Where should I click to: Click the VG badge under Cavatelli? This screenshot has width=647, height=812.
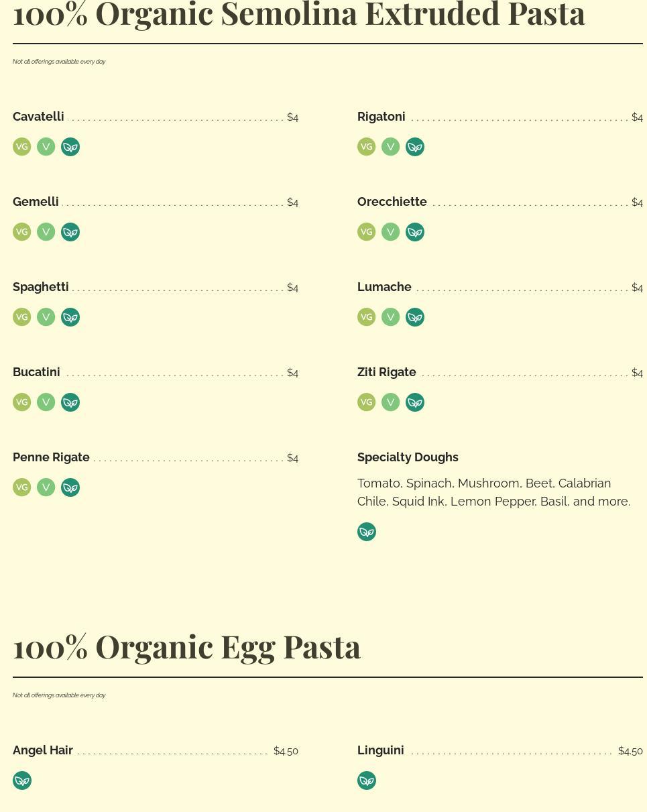click(x=22, y=147)
